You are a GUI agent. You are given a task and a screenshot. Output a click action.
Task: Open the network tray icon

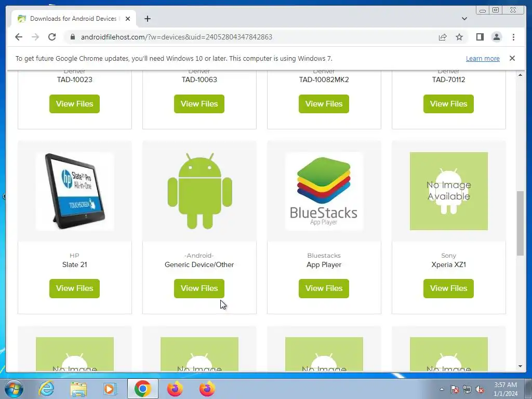[467, 389]
